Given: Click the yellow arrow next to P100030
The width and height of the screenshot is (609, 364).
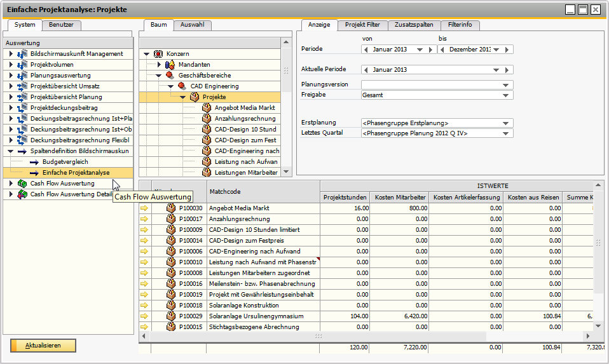Looking at the screenshot, I should (x=144, y=208).
